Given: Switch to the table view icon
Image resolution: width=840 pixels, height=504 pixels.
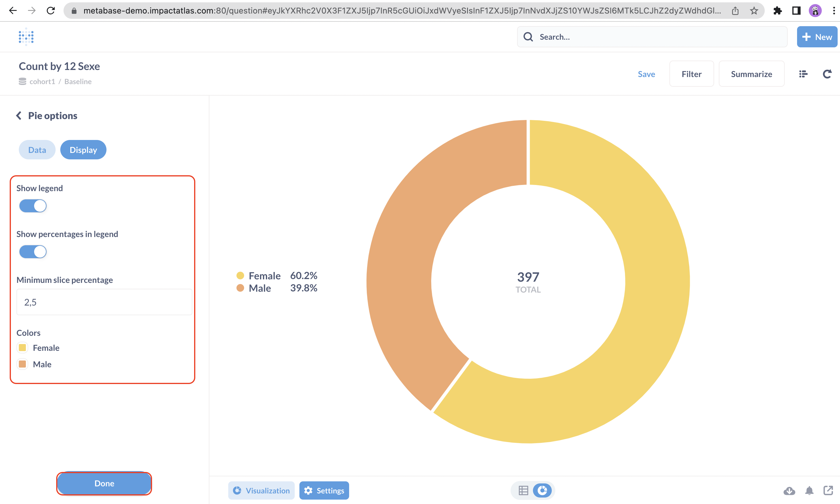Looking at the screenshot, I should coord(523,490).
